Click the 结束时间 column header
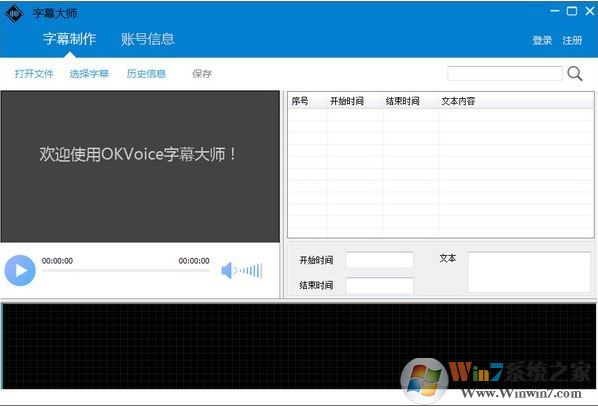 pos(411,101)
